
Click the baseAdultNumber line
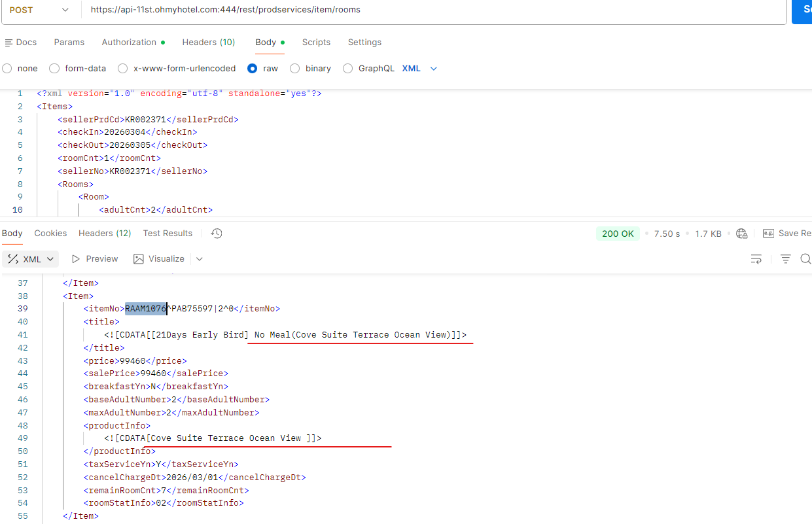(x=176, y=400)
